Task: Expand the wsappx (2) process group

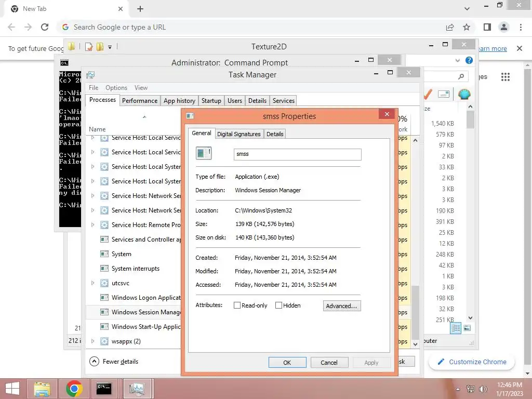Action: coord(92,341)
